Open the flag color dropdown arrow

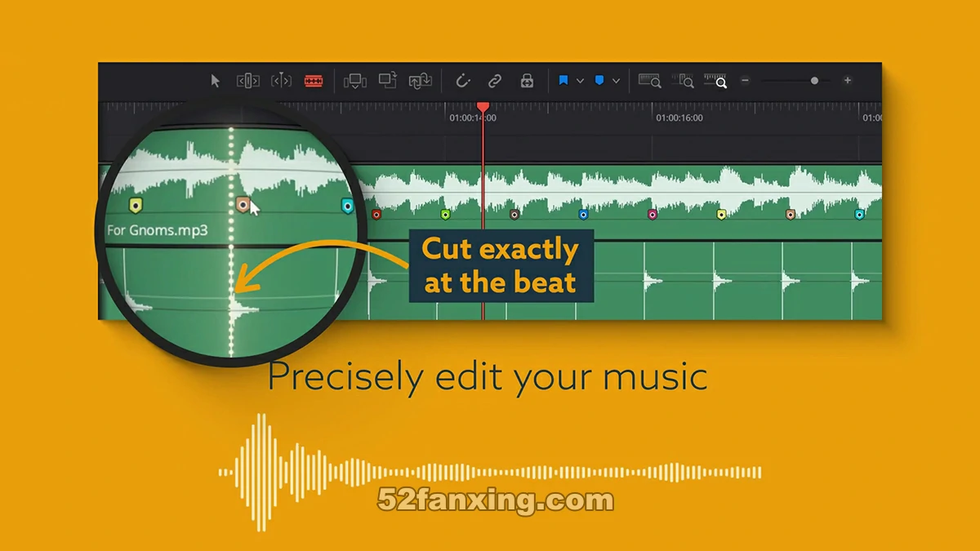(x=581, y=81)
